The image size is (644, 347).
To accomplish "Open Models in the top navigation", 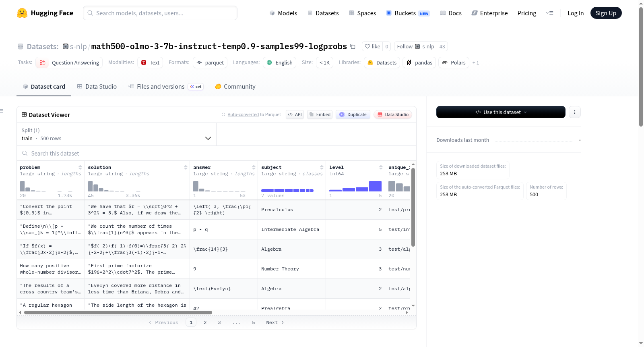I will (x=283, y=13).
